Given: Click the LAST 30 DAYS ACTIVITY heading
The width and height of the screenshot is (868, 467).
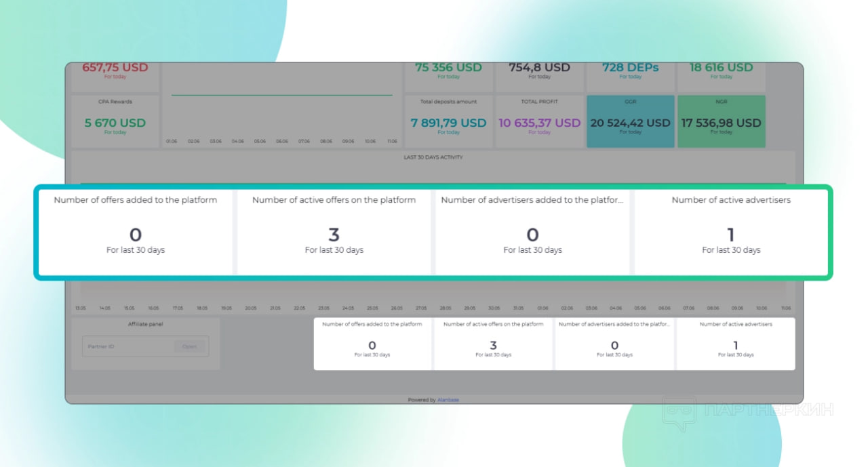Looking at the screenshot, I should [433, 157].
